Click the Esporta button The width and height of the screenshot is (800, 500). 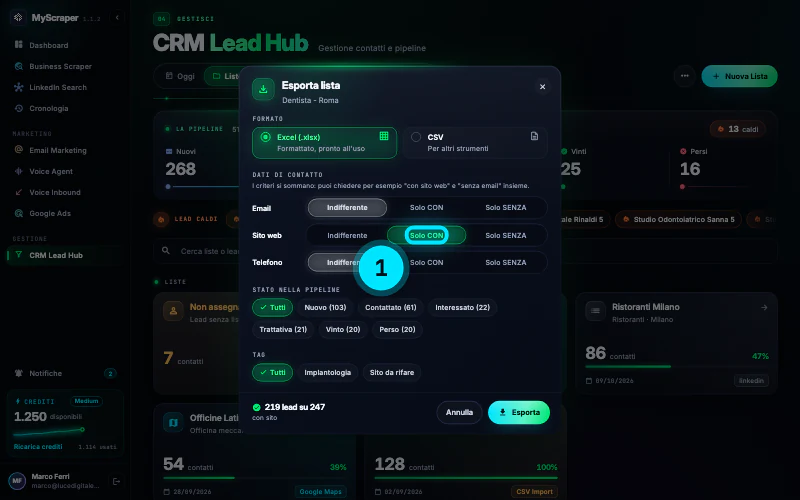[x=519, y=412]
